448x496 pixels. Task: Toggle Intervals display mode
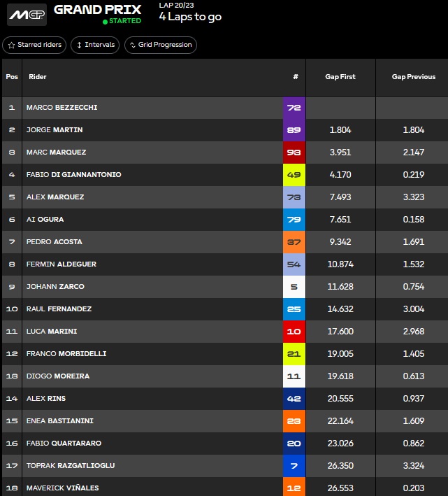click(95, 45)
